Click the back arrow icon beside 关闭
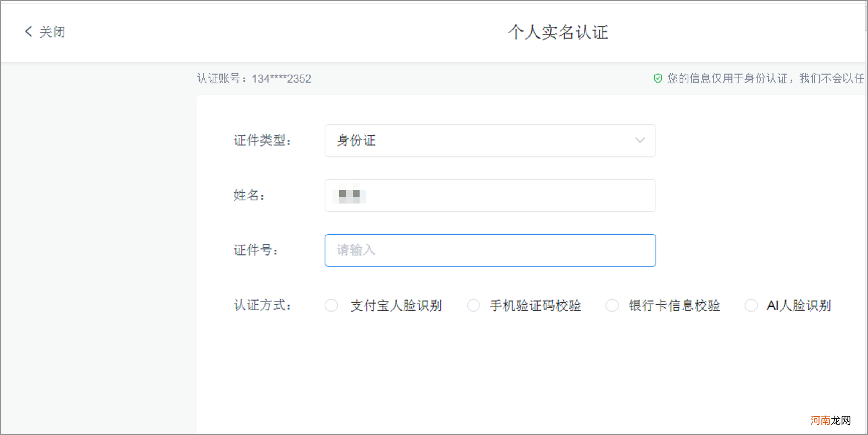868x435 pixels. point(28,31)
